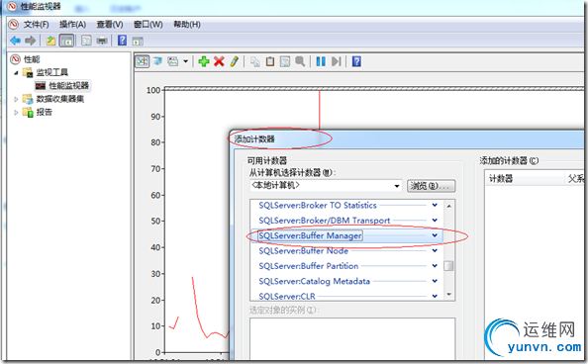Viewport: 588px width, 364px height.
Task: Open help from the main toolbar question icon
Action: click(x=122, y=41)
